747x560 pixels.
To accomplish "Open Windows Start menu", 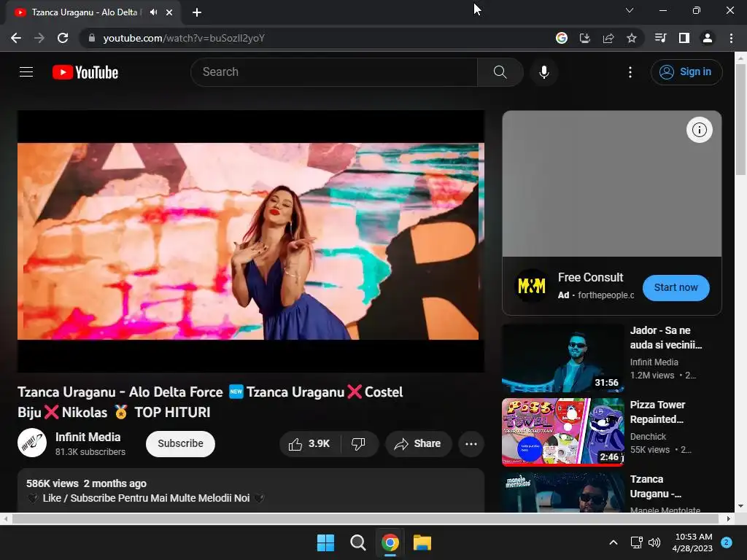I will (x=326, y=542).
